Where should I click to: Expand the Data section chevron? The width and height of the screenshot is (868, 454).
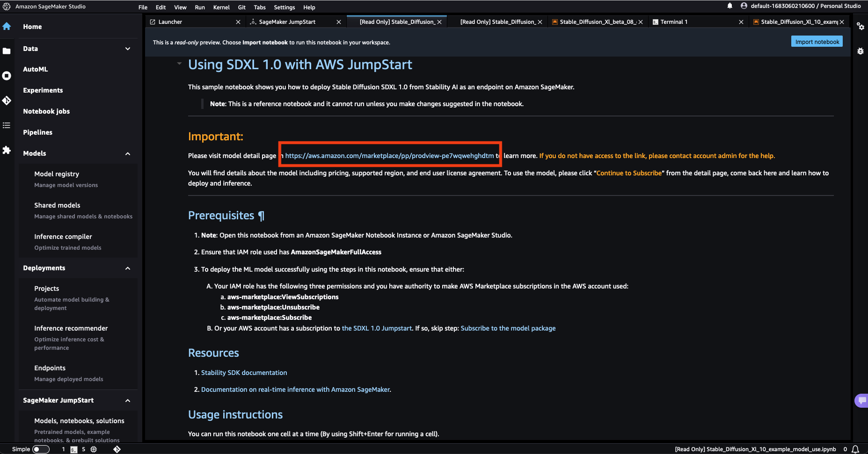point(128,49)
